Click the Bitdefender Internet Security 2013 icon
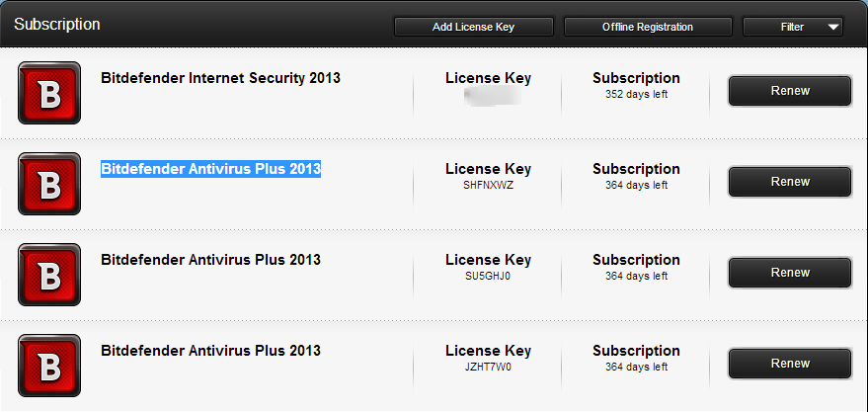Viewport: 868px width, 412px height. [49, 92]
